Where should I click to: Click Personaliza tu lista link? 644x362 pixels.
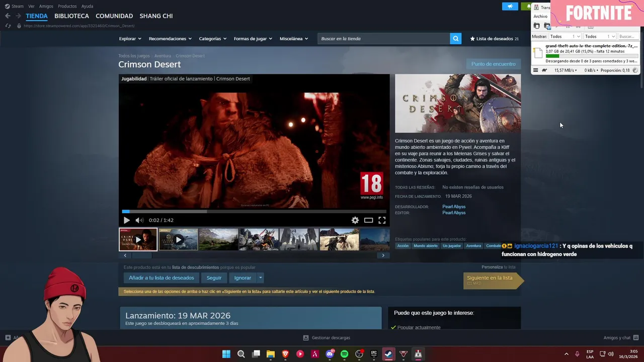(499, 267)
